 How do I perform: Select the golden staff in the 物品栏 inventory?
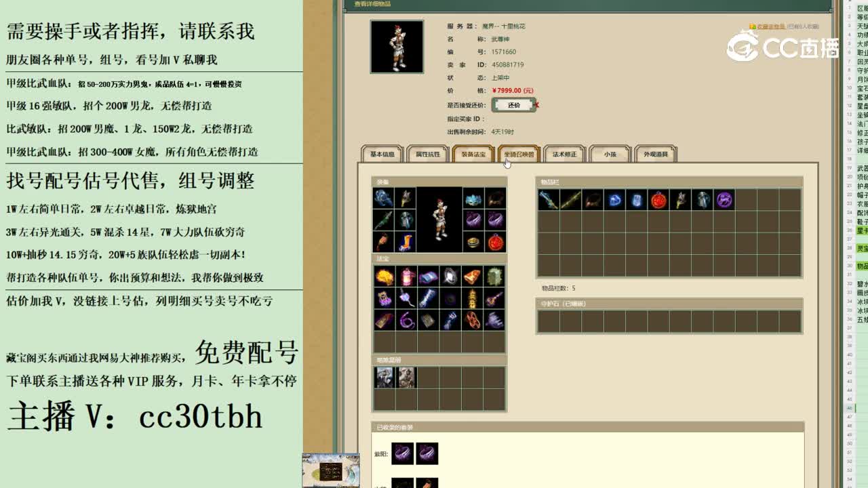[571, 199]
